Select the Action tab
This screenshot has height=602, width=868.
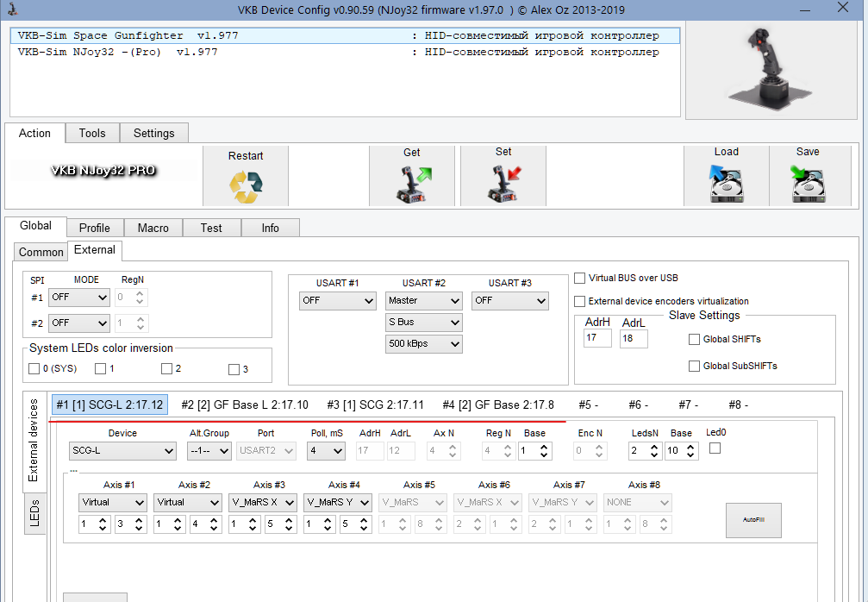click(34, 133)
